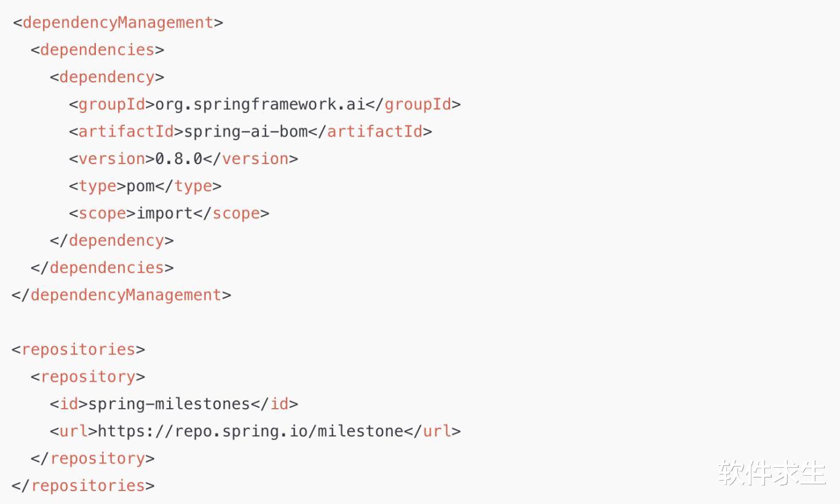840x504 pixels.
Task: Click the closing groupId tag
Action: point(413,104)
